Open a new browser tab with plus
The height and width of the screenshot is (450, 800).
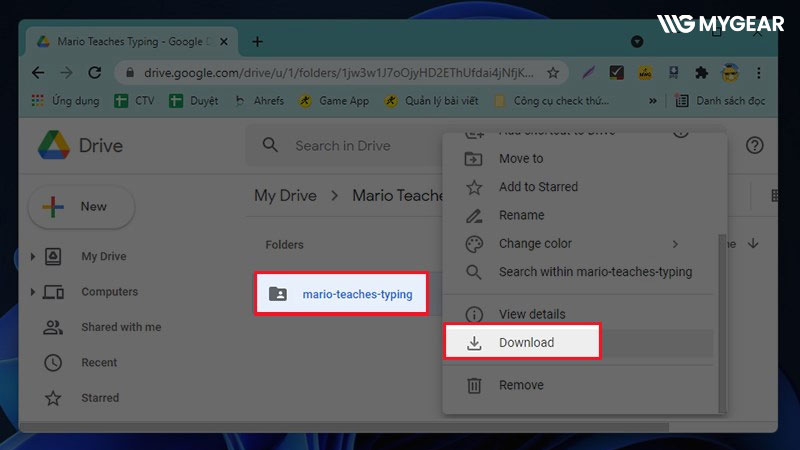click(258, 42)
